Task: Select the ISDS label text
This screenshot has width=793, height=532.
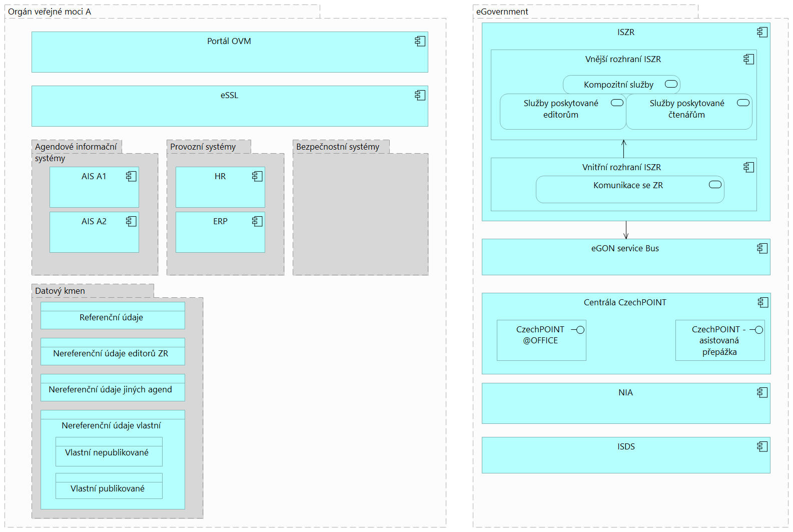Action: (x=626, y=446)
